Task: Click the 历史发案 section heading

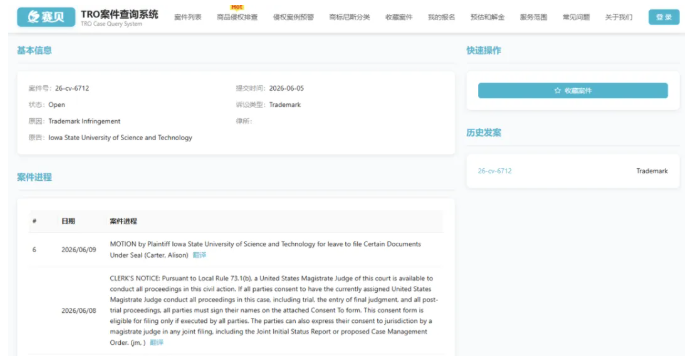Action: [483, 133]
